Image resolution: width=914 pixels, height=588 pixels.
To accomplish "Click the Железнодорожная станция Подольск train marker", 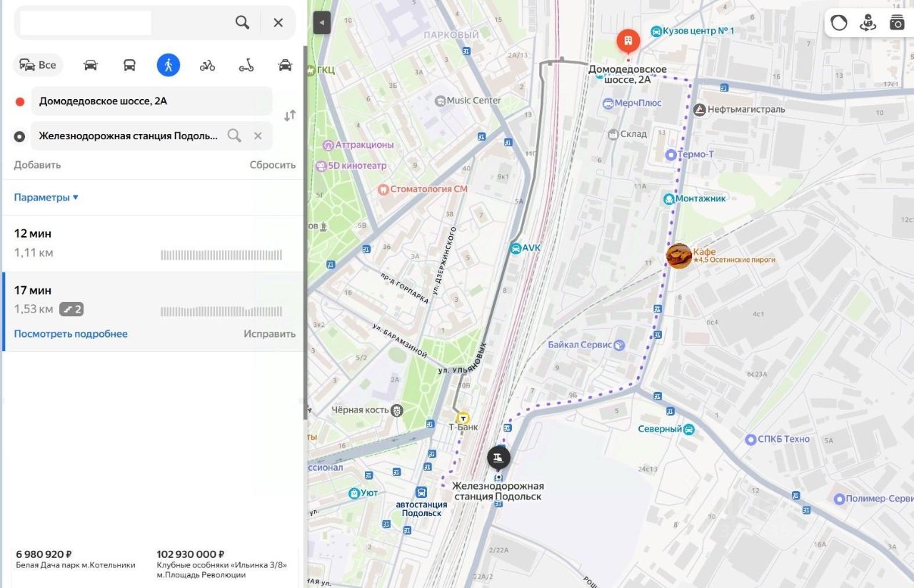I will [x=499, y=457].
